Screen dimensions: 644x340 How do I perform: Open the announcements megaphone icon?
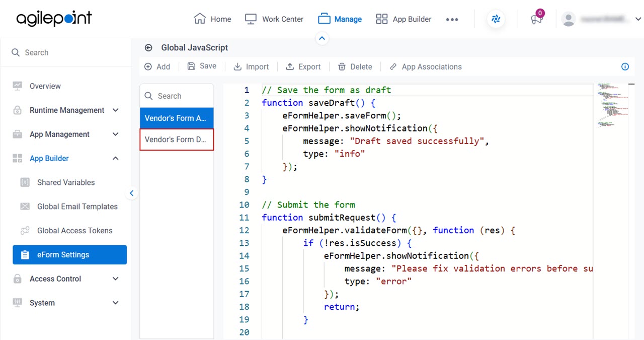pos(536,19)
